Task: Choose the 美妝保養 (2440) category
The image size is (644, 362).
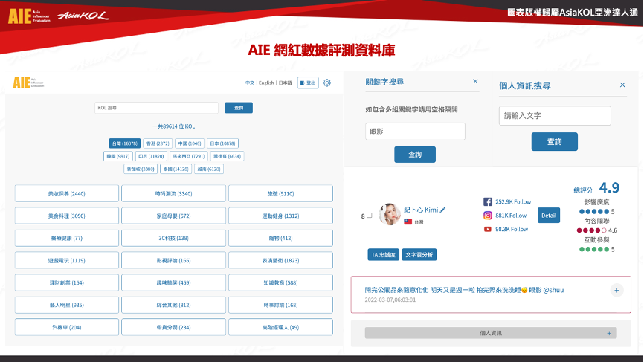Action: (66, 194)
